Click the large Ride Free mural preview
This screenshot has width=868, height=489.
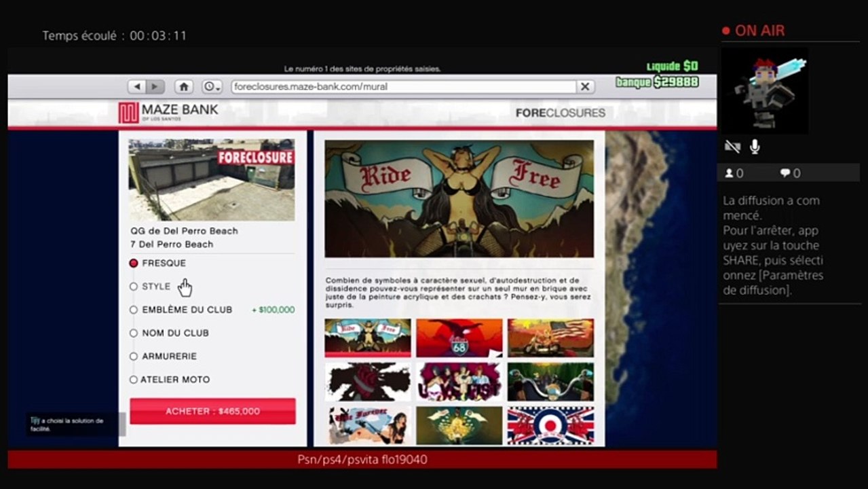[459, 198]
